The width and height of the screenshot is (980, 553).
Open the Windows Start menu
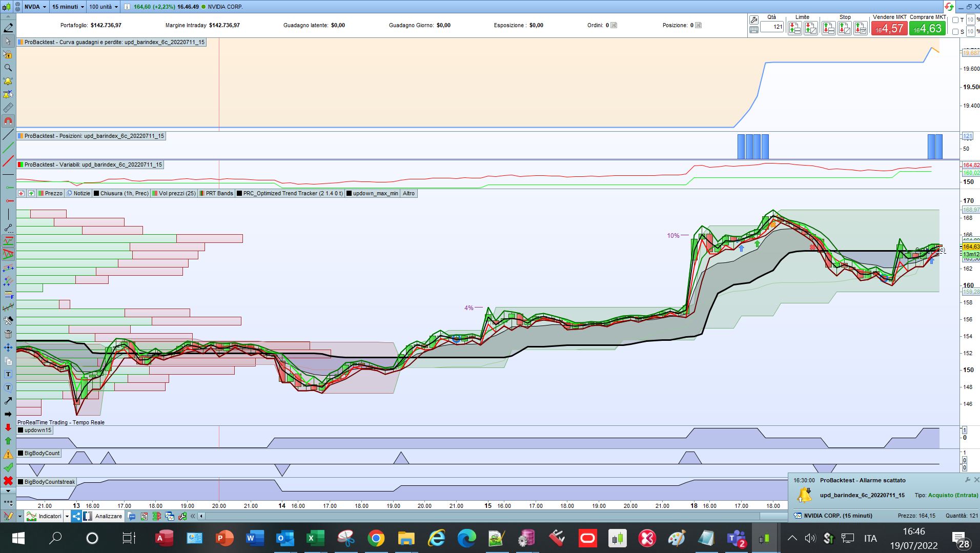18,538
